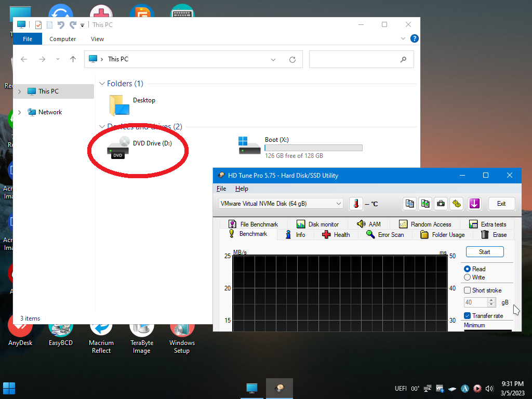Expand This PC in navigation tree
This screenshot has height=399, width=532.
[x=20, y=91]
